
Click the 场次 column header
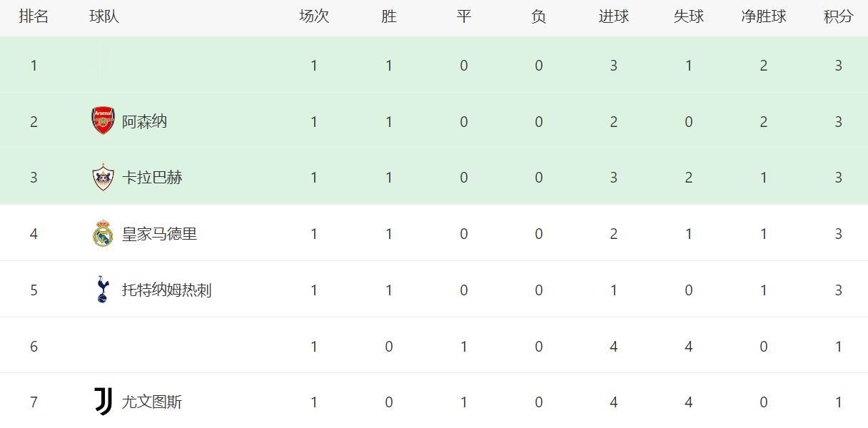pyautogui.click(x=314, y=16)
